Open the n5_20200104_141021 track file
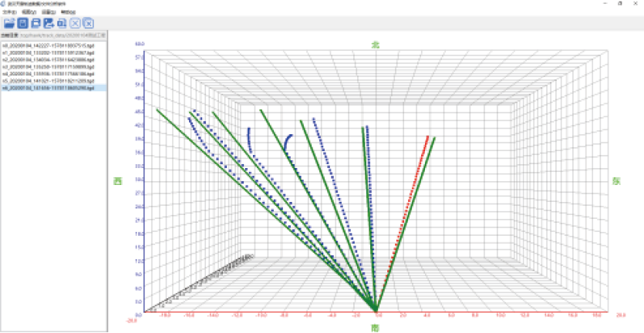This screenshot has height=333, width=644. (x=48, y=81)
